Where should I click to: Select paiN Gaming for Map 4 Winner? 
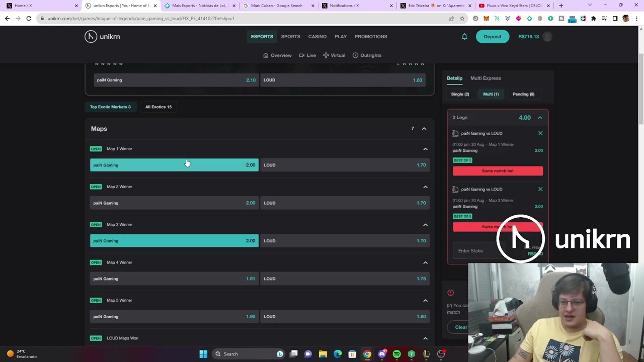point(174,279)
